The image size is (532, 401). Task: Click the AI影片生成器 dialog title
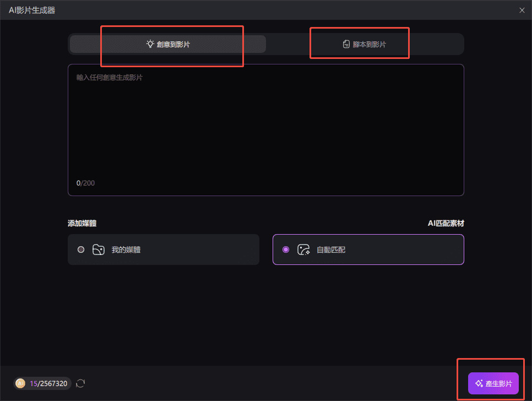click(31, 10)
